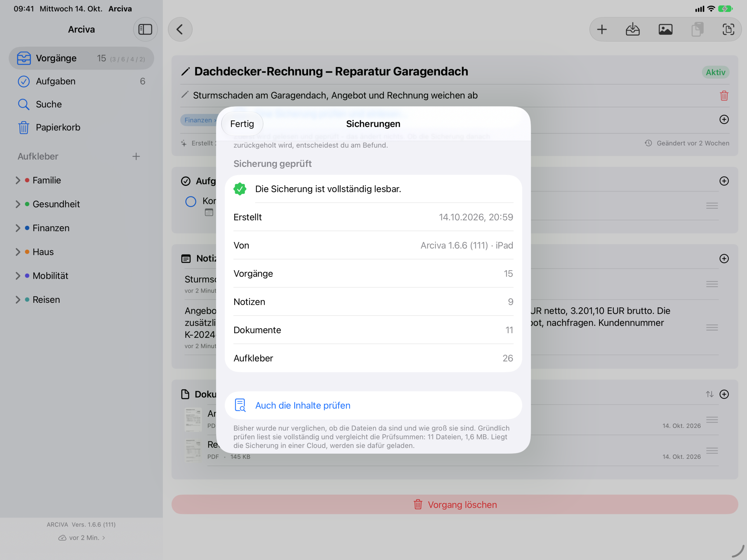747x560 pixels.
Task: Expand the Gesundheit sticker group
Action: tap(18, 204)
